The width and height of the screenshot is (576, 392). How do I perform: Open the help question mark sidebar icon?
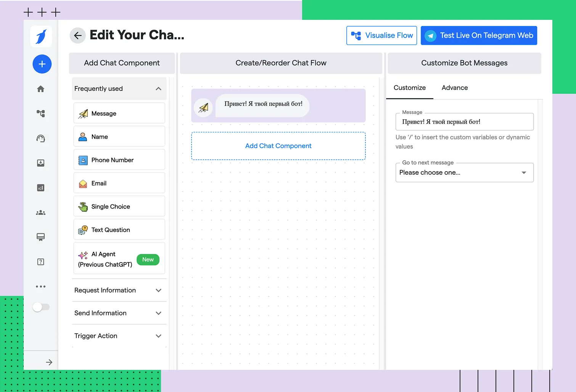pos(41,262)
